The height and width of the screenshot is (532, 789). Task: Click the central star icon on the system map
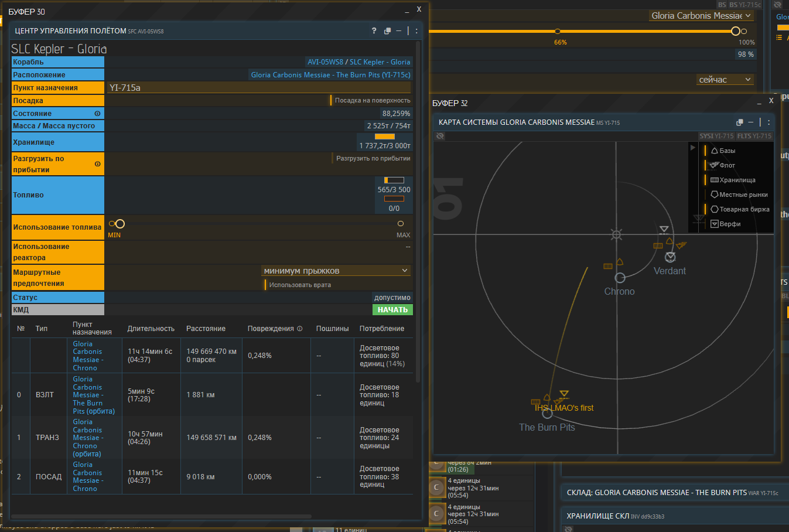click(616, 235)
